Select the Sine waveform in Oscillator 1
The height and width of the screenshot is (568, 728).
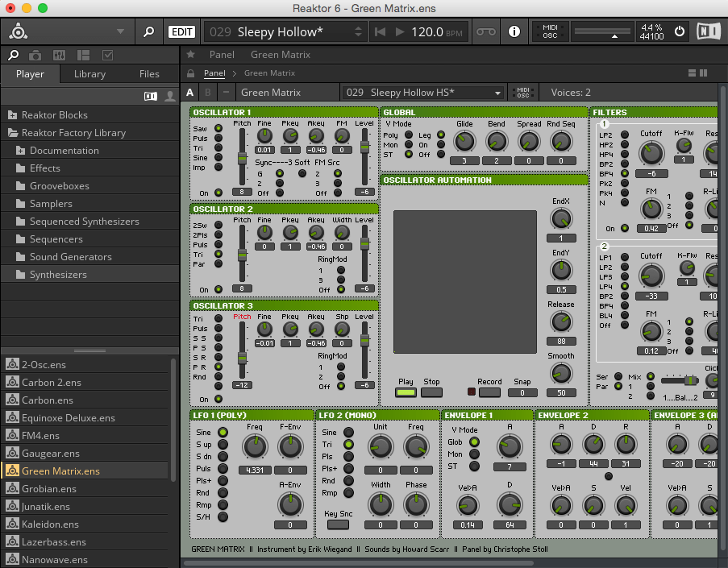(x=218, y=157)
